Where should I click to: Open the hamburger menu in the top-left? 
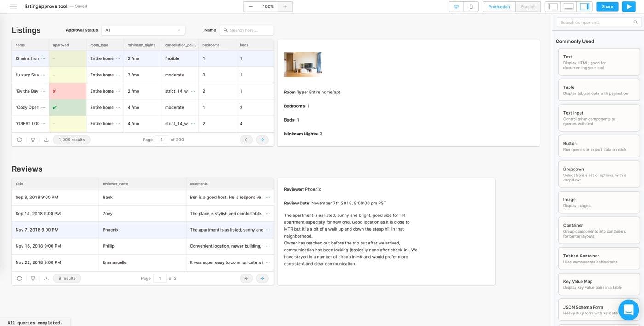point(13,6)
